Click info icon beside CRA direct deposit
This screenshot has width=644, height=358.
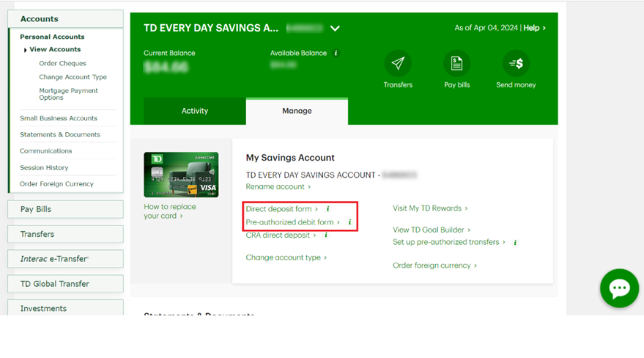326,235
